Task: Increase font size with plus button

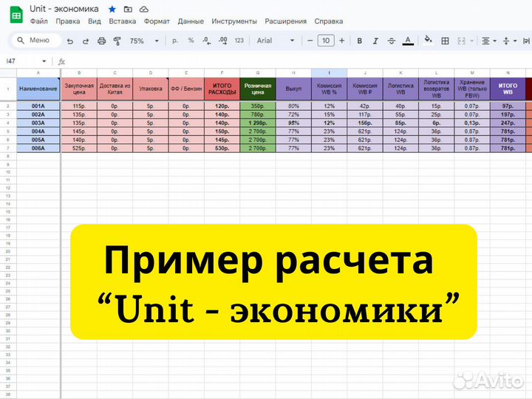Action: click(x=341, y=41)
